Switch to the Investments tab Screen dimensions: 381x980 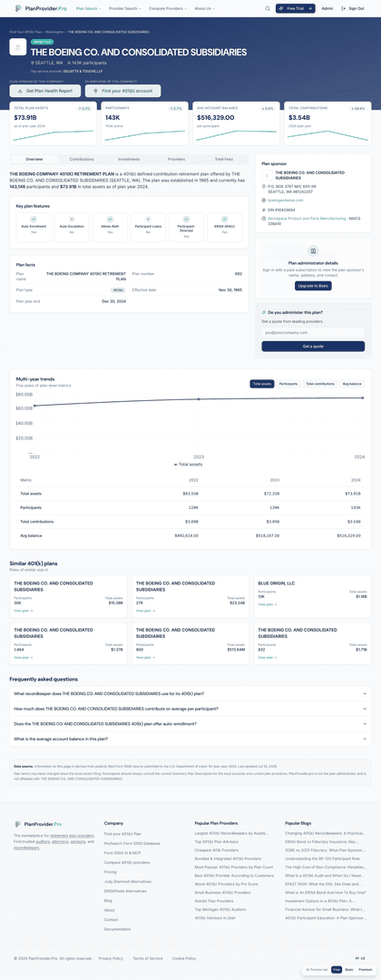(x=130, y=160)
